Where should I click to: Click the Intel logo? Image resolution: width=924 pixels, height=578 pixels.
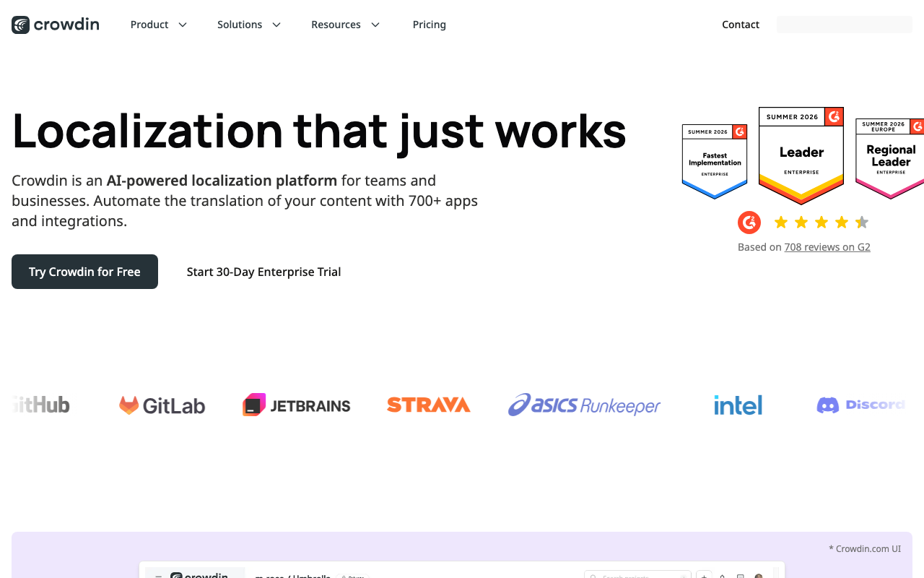point(738,405)
